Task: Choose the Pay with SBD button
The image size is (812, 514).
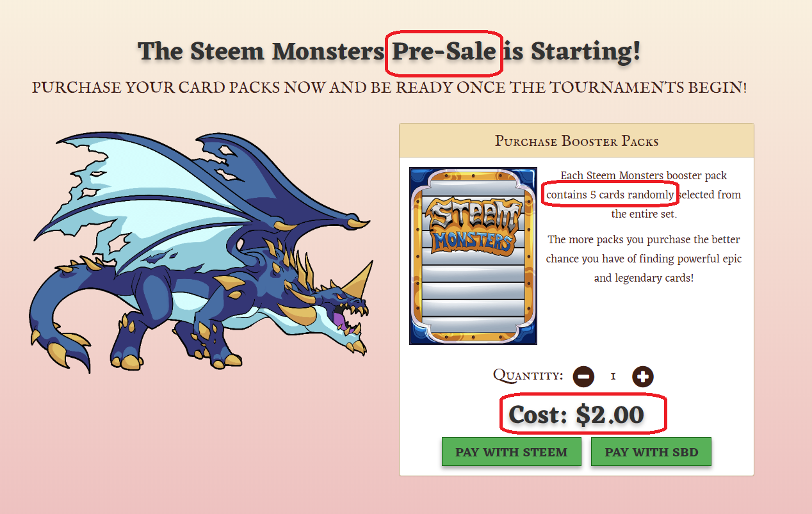Action: point(651,452)
